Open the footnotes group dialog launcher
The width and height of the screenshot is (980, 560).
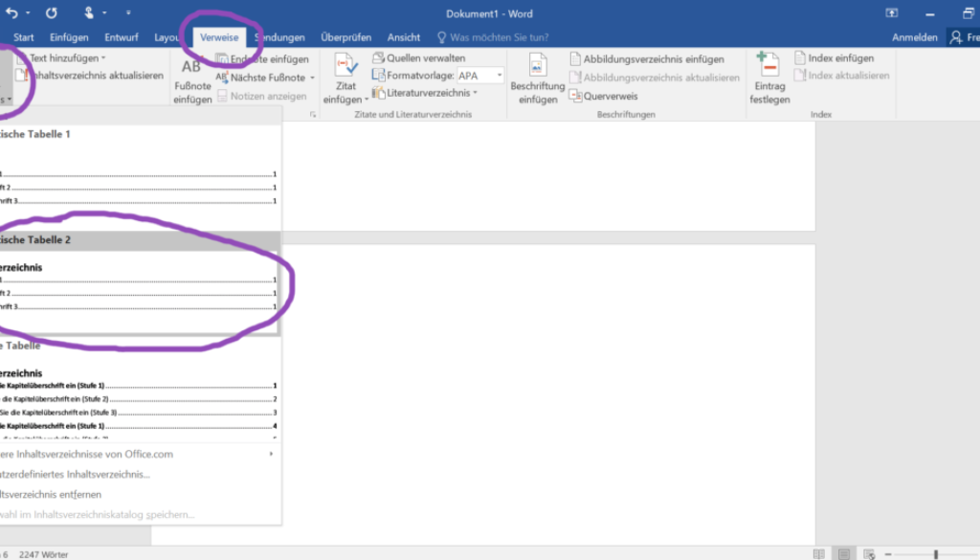[x=313, y=114]
